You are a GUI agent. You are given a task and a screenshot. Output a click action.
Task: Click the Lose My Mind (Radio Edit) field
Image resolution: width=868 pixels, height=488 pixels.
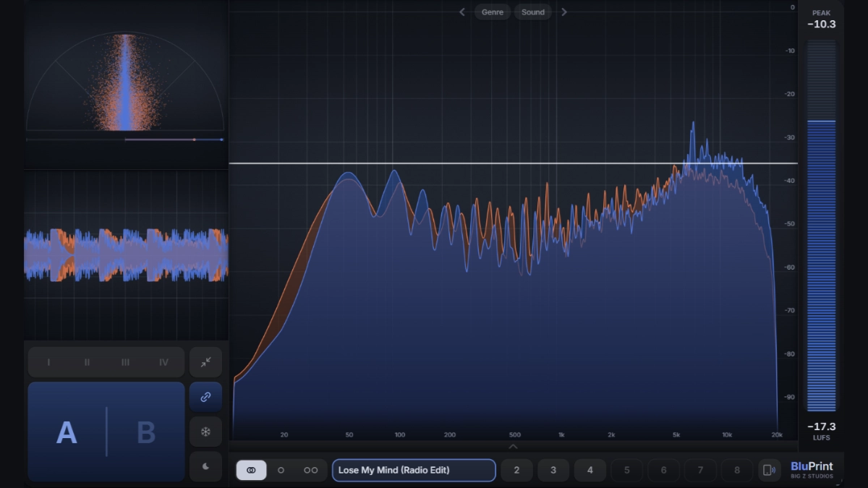(x=414, y=470)
